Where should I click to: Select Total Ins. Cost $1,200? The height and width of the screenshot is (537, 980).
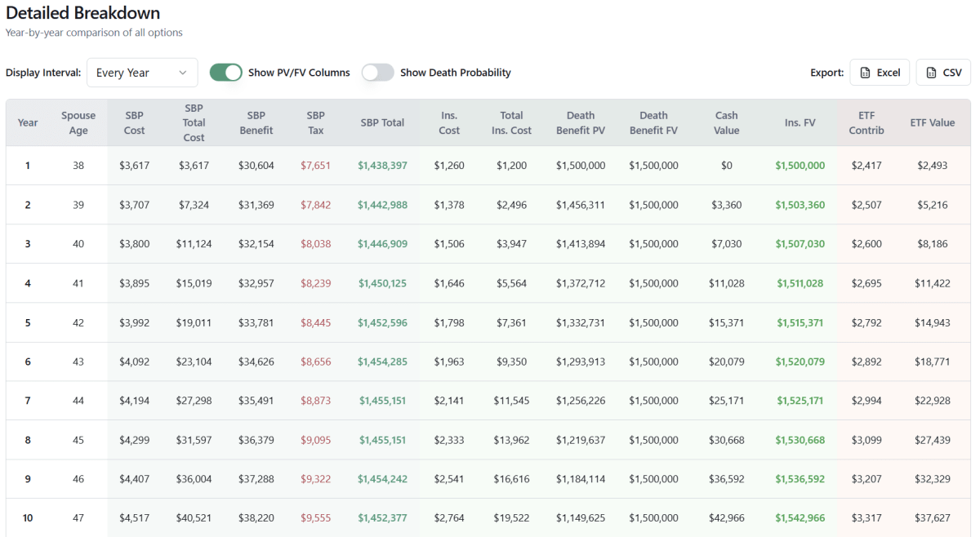[512, 166]
